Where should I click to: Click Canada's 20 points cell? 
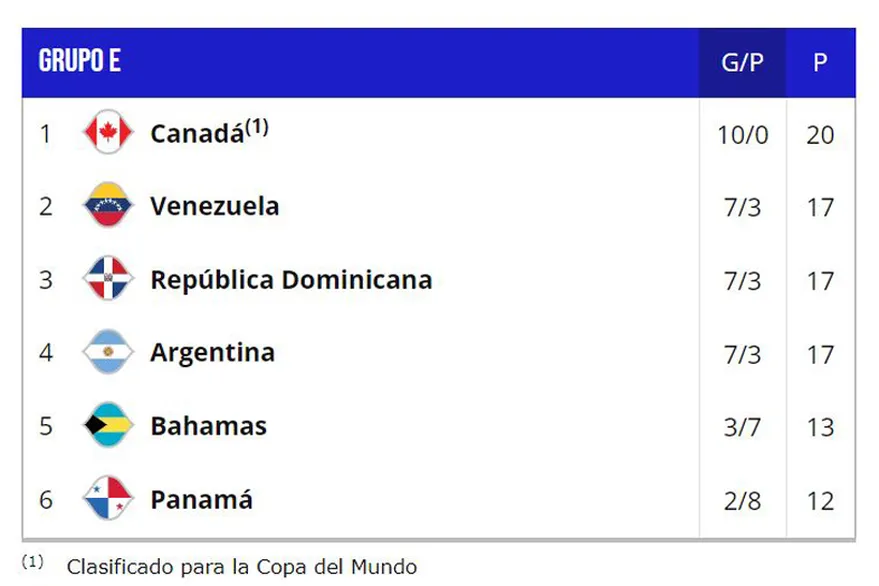pyautogui.click(x=820, y=134)
